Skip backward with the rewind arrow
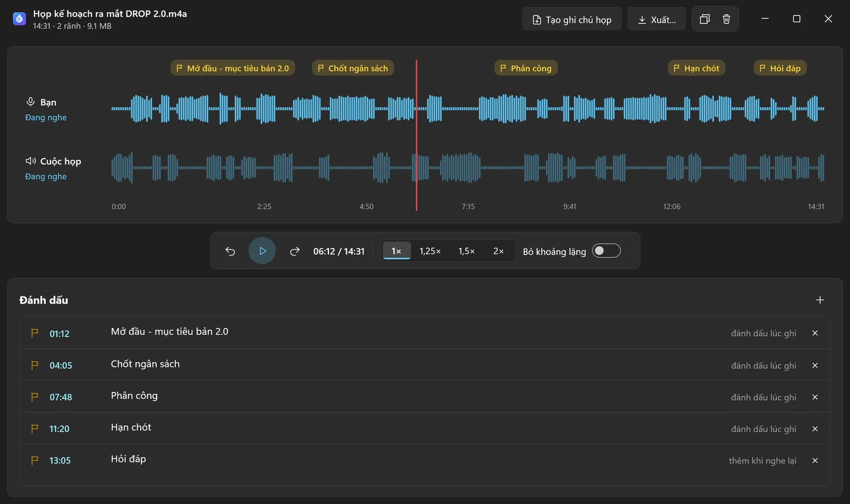This screenshot has height=504, width=850. click(230, 251)
